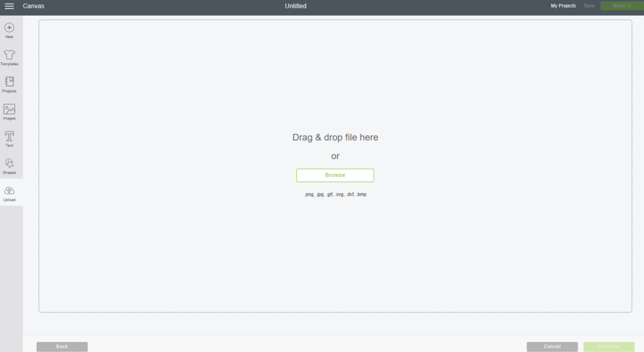Open the Shapes tool icon

[x=9, y=163]
